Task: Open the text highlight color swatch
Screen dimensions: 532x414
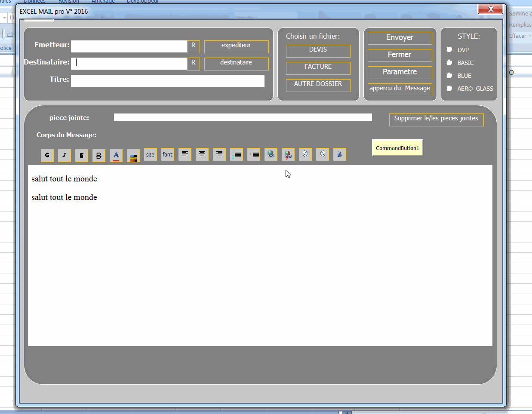Action: click(x=133, y=155)
